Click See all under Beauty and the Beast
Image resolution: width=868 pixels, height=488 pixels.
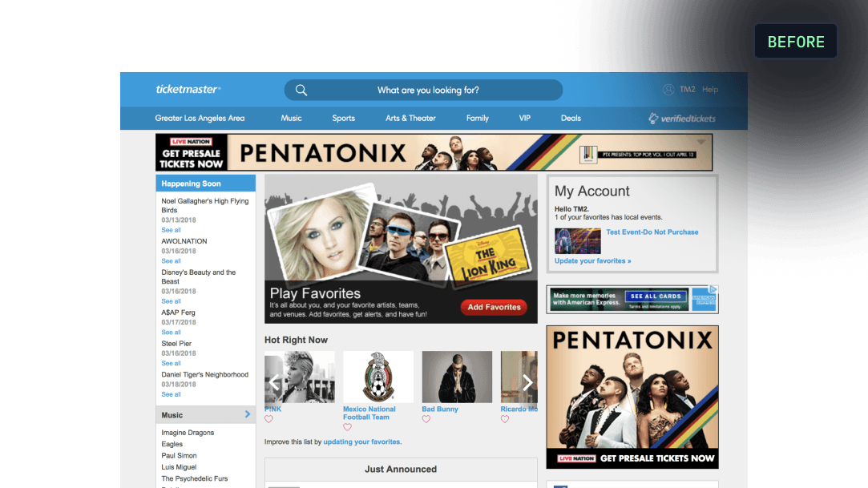[x=171, y=301]
